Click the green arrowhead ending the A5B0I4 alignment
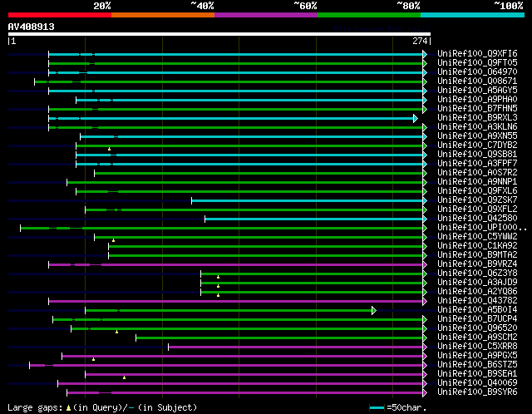532x414 pixels. coord(374,311)
